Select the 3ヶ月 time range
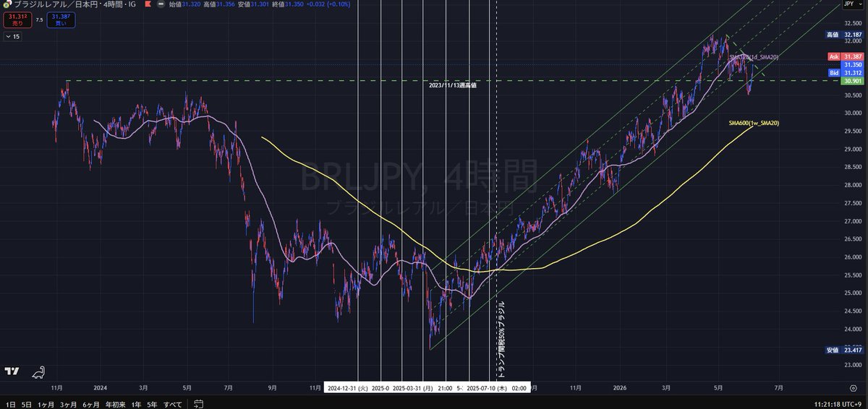The image size is (868, 409). (x=69, y=403)
